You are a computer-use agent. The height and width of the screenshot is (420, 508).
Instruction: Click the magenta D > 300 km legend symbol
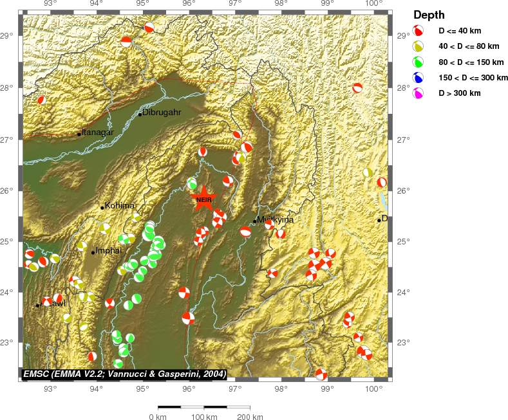(x=418, y=93)
